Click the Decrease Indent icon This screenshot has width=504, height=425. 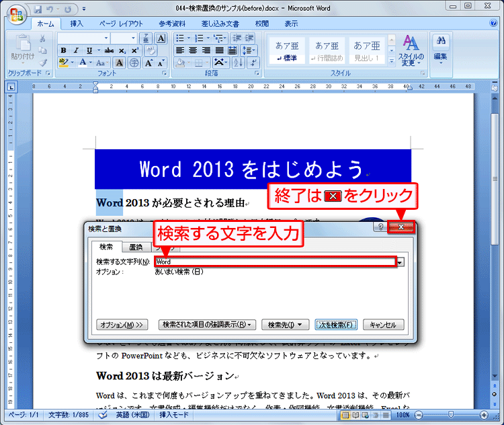[237, 38]
